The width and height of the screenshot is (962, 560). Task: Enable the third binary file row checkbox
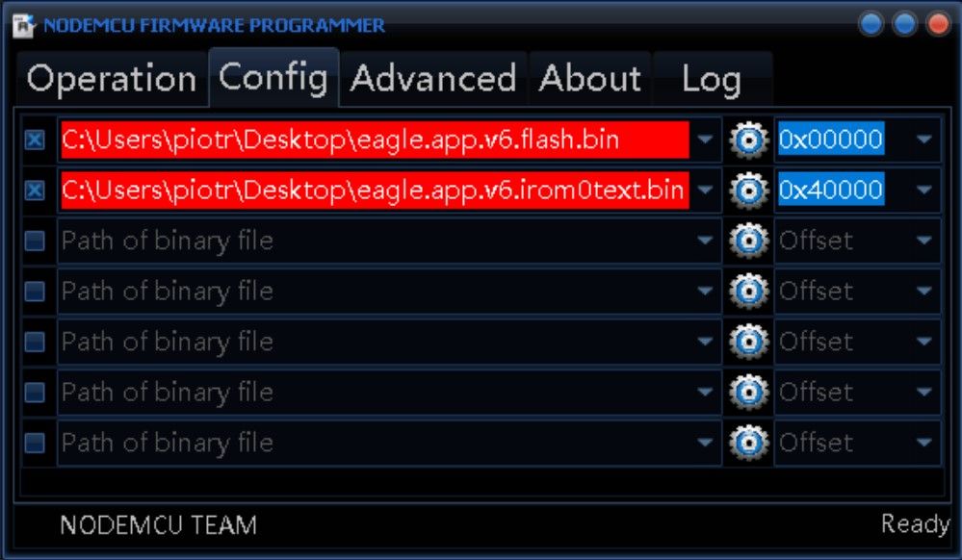(x=35, y=241)
